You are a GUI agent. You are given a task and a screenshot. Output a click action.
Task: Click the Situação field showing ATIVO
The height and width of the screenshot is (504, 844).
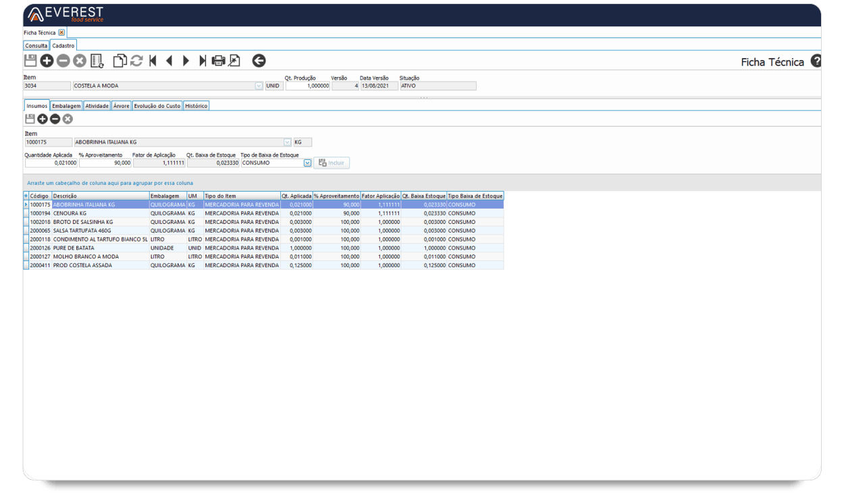point(438,86)
